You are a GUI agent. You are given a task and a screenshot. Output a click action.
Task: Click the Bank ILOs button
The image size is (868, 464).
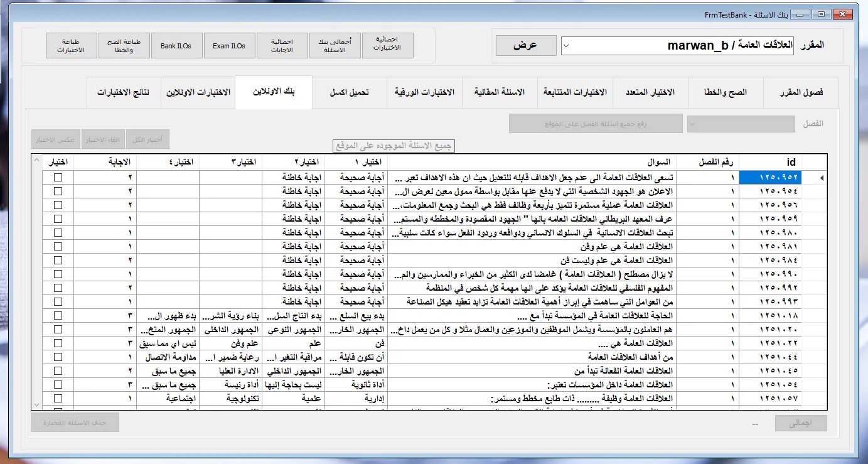[x=176, y=46]
